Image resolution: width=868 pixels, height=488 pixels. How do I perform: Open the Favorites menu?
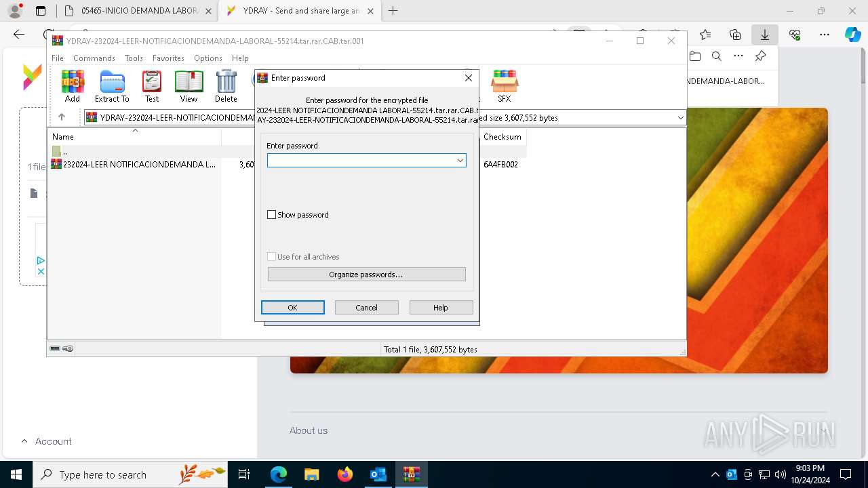point(168,58)
